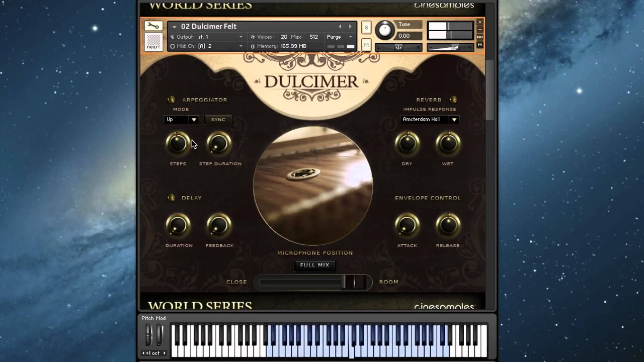Close the instrument with X icon

[480, 22]
